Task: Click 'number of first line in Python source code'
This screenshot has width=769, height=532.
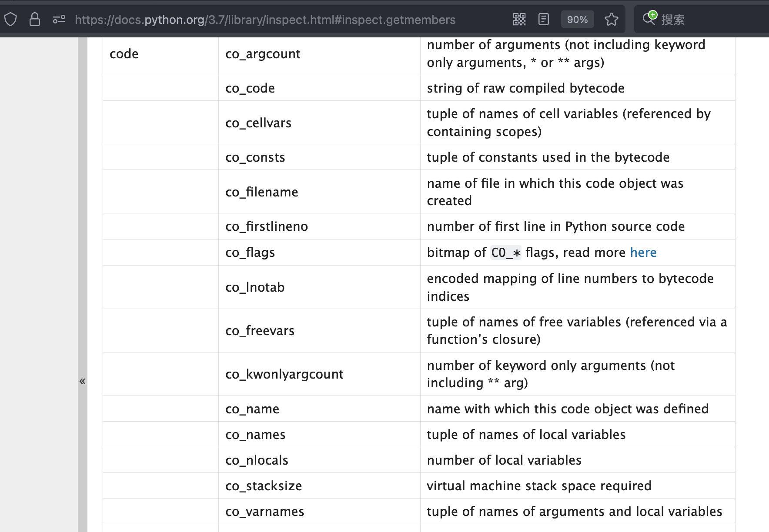Action: tap(556, 226)
